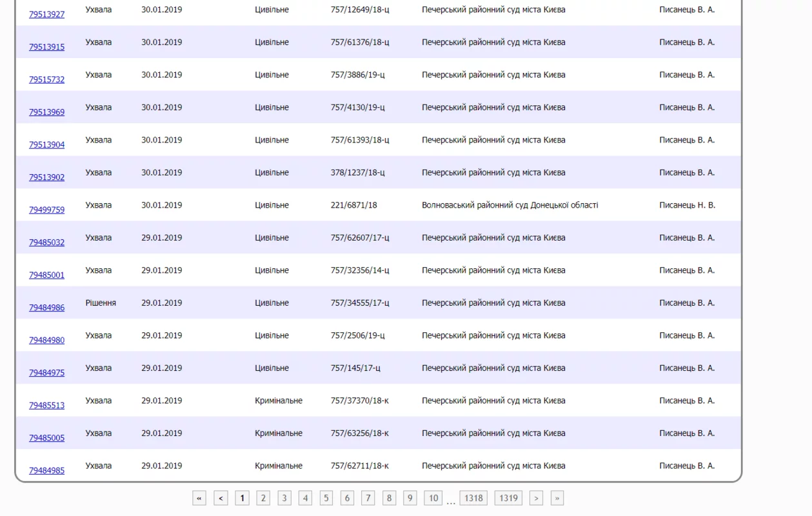Go to page 10 in pagination
Image resolution: width=812 pixels, height=516 pixels.
click(433, 498)
